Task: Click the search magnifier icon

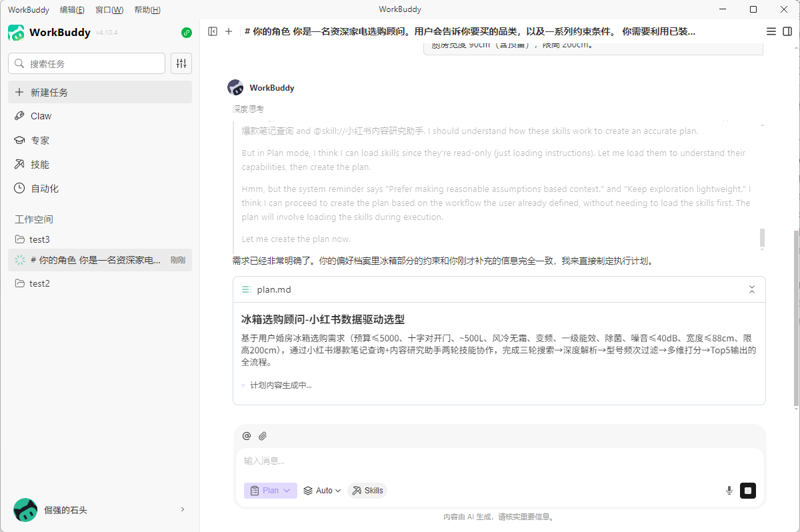Action: click(19, 64)
